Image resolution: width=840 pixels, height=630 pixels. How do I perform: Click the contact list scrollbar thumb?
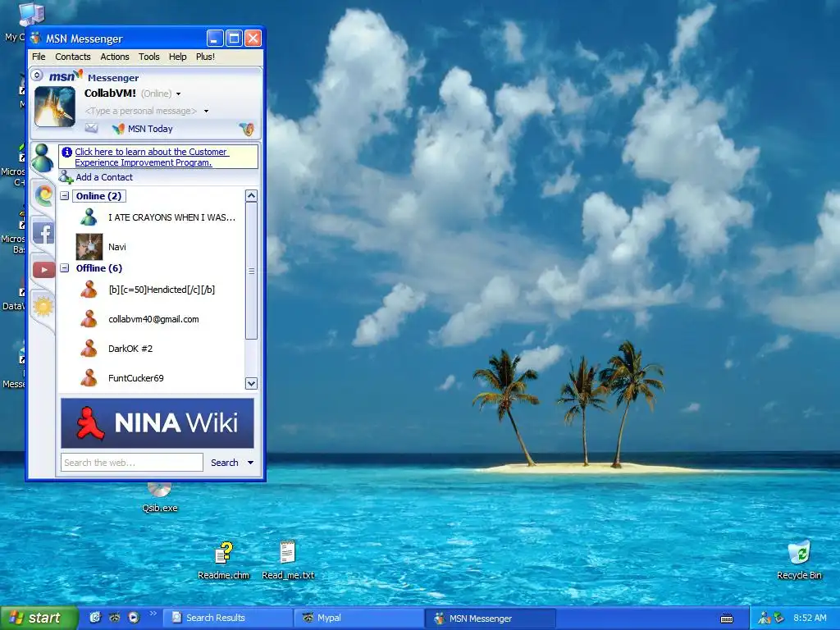pos(251,271)
